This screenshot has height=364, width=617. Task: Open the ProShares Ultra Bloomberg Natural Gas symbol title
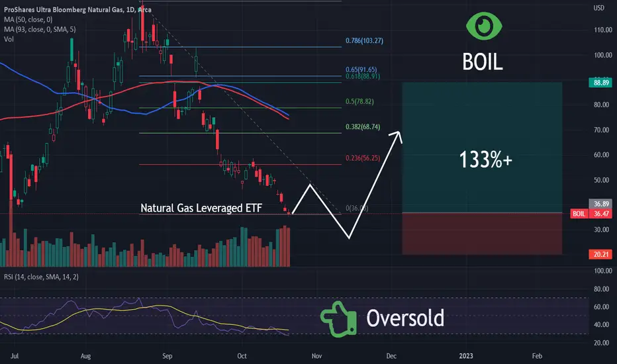point(77,9)
